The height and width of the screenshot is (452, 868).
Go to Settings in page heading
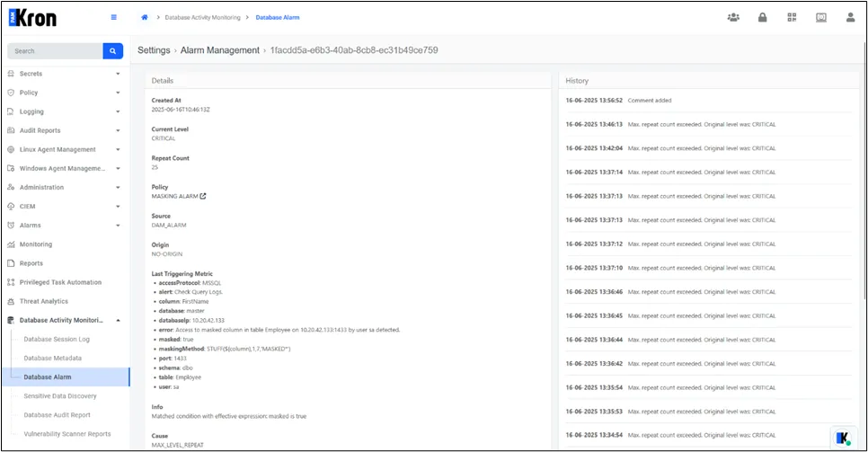pyautogui.click(x=154, y=50)
